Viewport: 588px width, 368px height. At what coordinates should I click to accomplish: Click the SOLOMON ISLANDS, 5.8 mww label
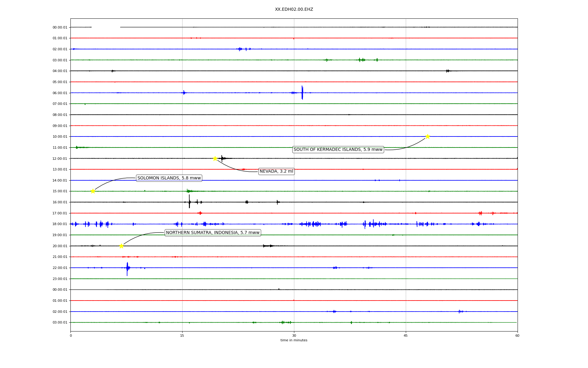pyautogui.click(x=169, y=178)
